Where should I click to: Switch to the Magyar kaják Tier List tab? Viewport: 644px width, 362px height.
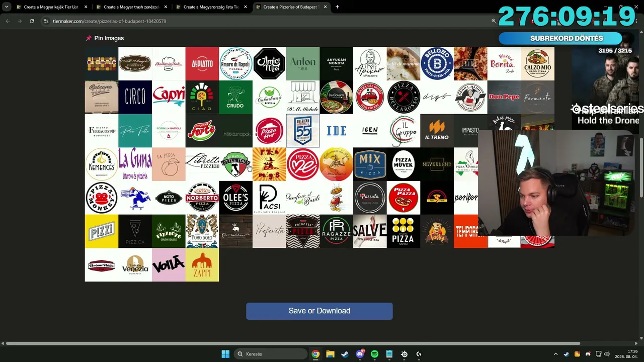coord(51,7)
